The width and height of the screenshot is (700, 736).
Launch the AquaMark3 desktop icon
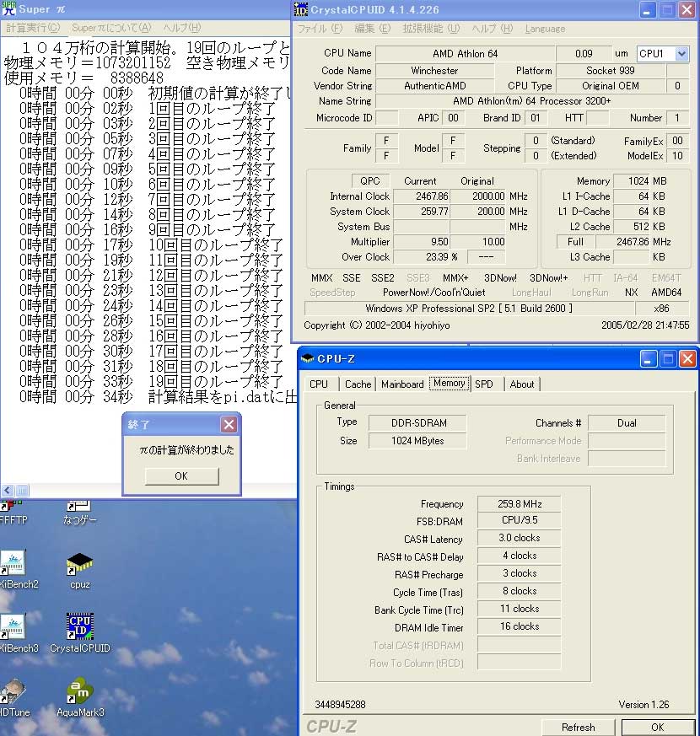click(x=80, y=697)
